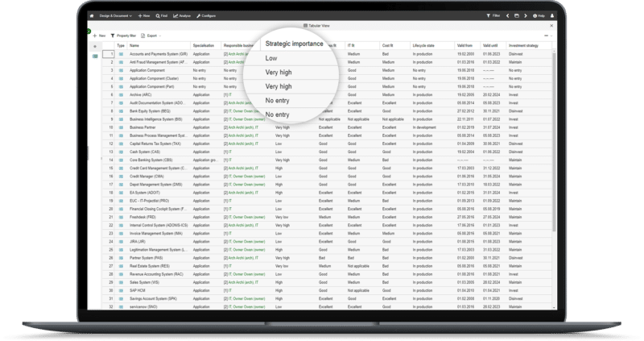644x341 pixels.
Task: Click type icon of JIRA (JIR) row
Action: 121,242
